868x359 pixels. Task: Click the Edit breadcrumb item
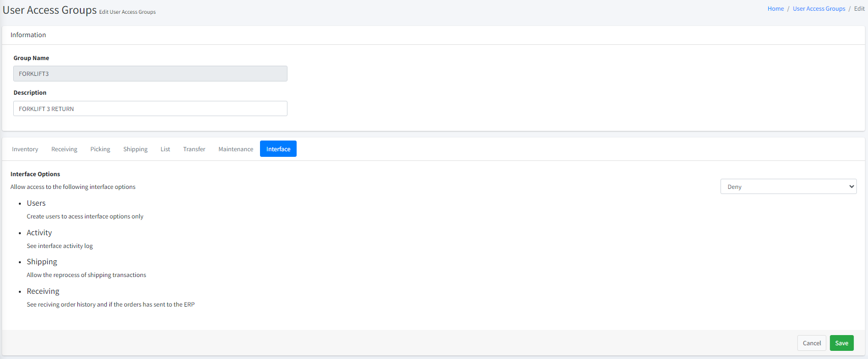859,9
